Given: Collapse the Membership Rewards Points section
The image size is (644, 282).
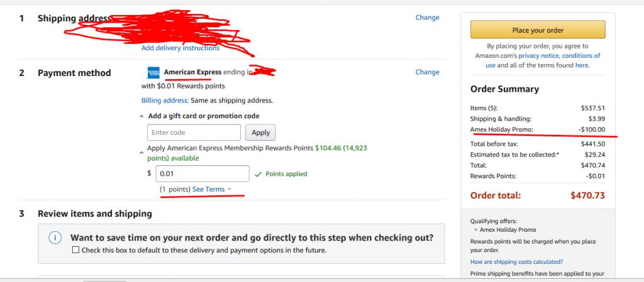Looking at the screenshot, I should pyautogui.click(x=142, y=151).
